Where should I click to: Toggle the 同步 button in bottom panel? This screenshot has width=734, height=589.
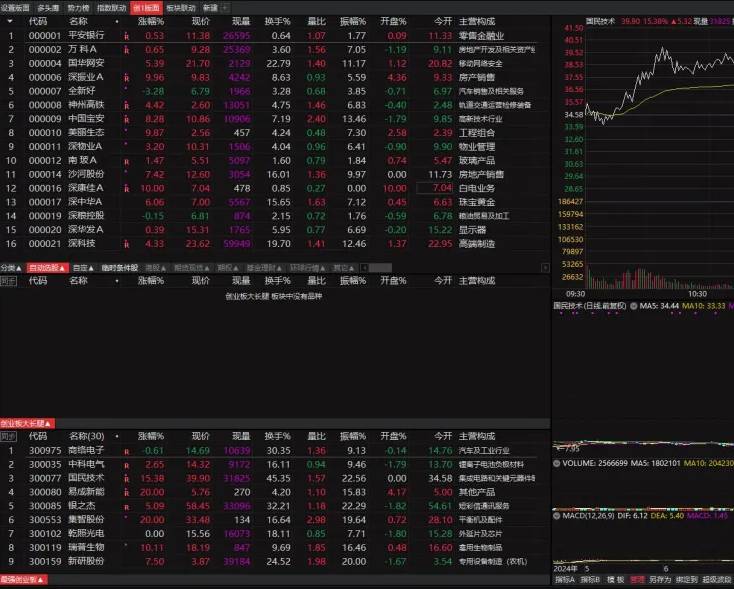(8, 436)
